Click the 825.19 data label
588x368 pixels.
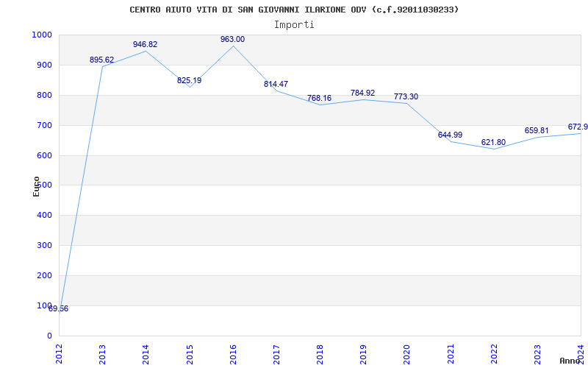coord(189,80)
